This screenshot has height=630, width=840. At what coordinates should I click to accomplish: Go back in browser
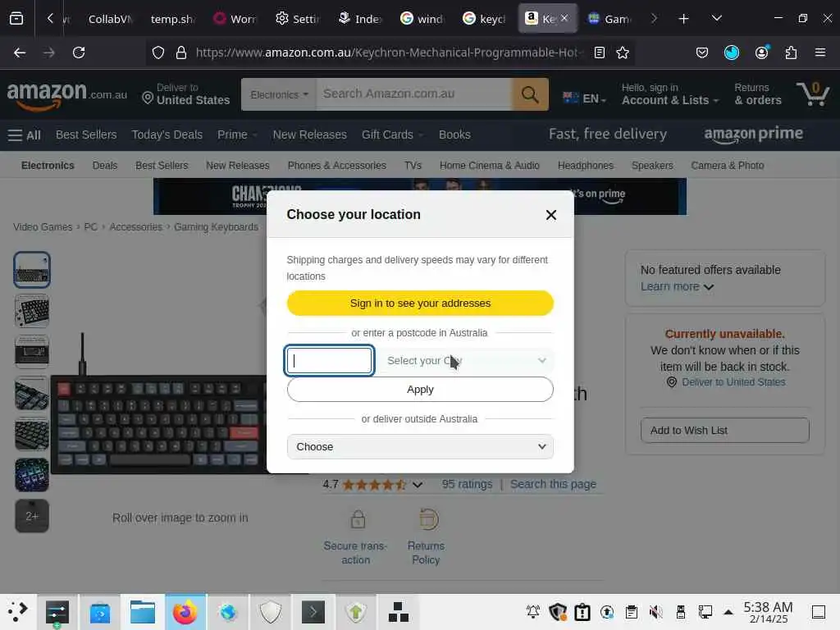(x=20, y=52)
